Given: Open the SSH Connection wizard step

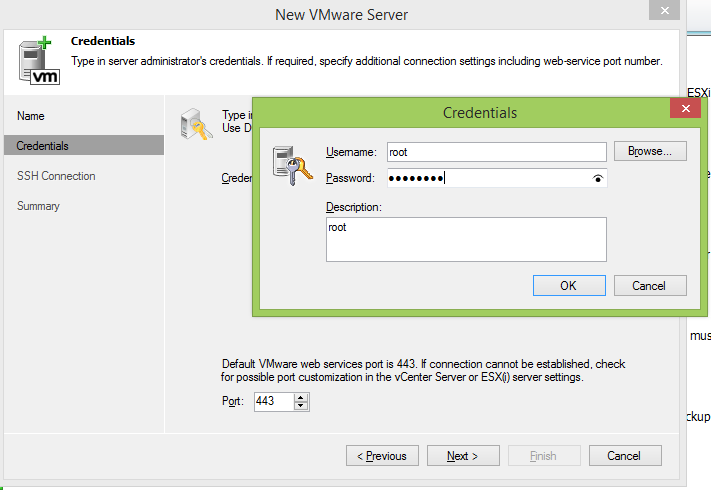Looking at the screenshot, I should pyautogui.click(x=56, y=176).
